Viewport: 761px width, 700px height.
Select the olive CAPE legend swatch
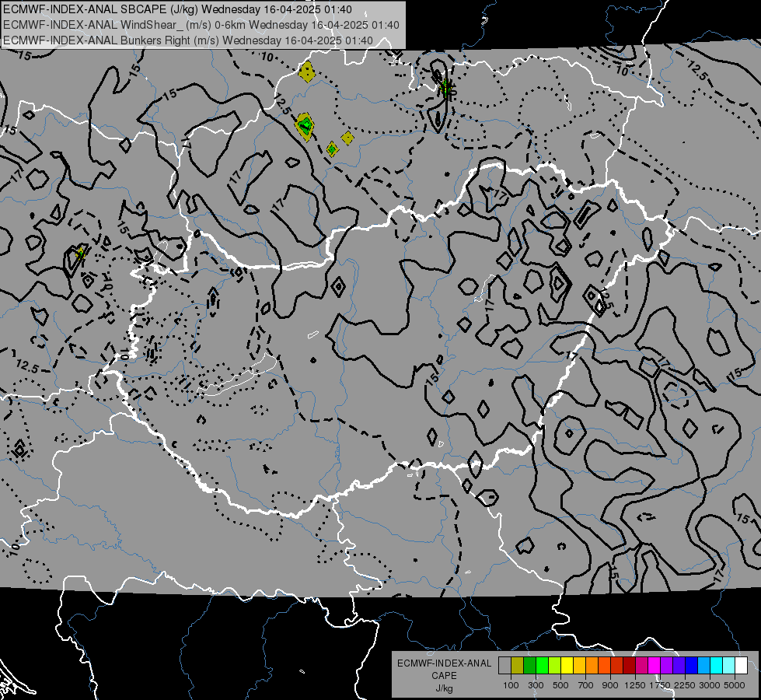(x=517, y=666)
